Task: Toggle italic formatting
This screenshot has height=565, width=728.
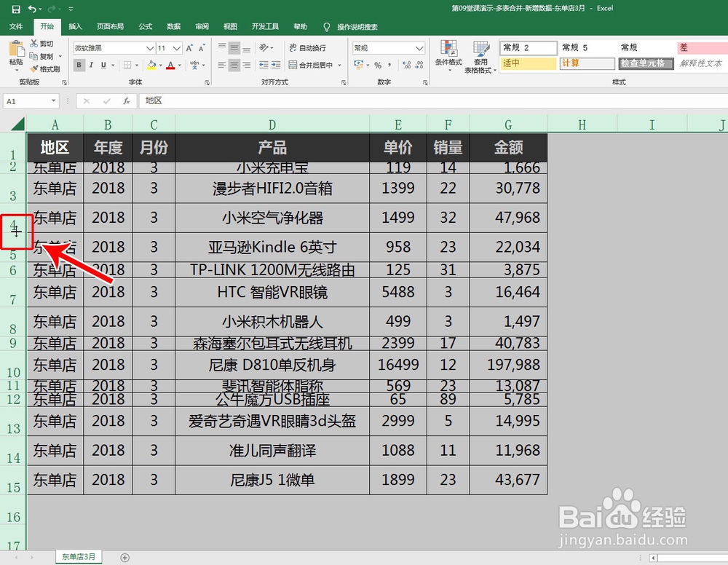Action: pyautogui.click(x=92, y=65)
